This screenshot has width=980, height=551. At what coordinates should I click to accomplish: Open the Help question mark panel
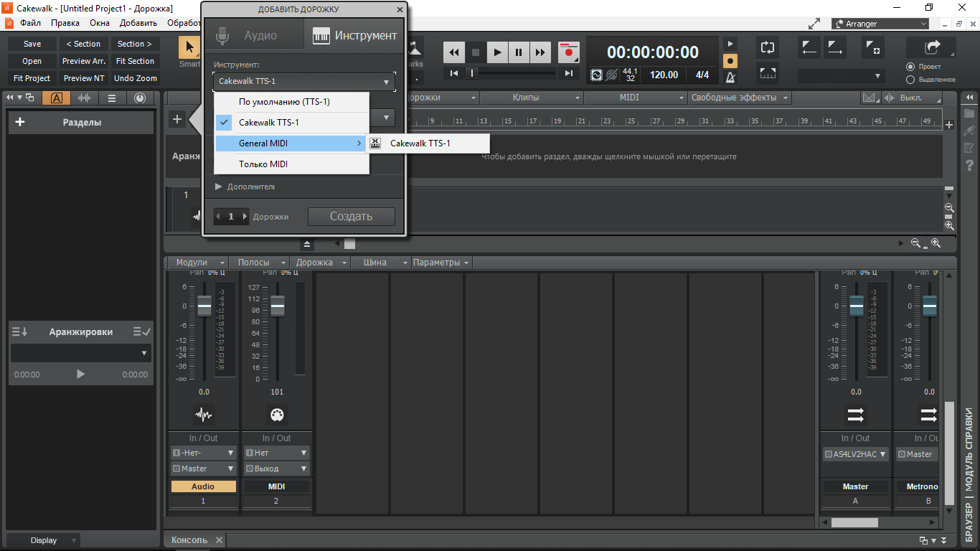(x=969, y=166)
